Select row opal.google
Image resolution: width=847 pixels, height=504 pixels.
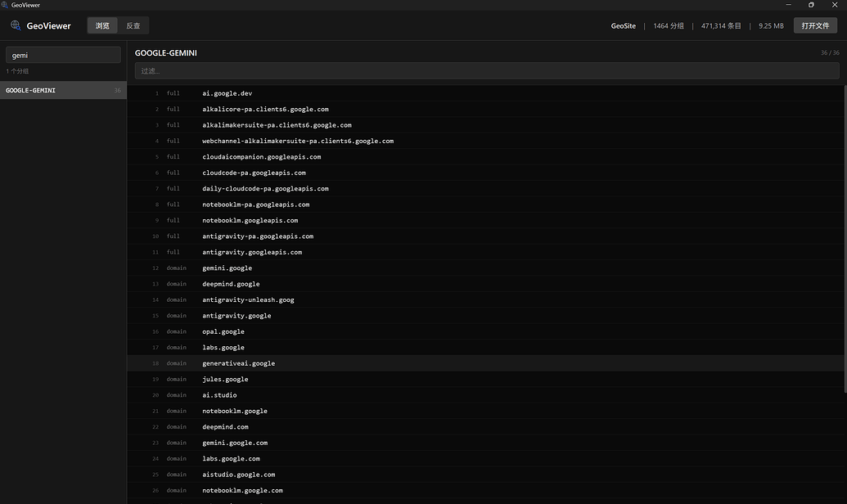pos(485,331)
